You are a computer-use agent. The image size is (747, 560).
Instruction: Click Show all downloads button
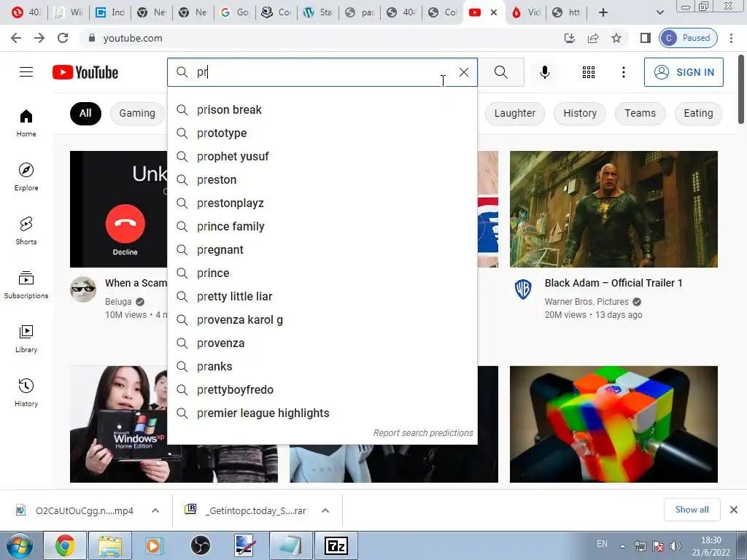coord(692,510)
